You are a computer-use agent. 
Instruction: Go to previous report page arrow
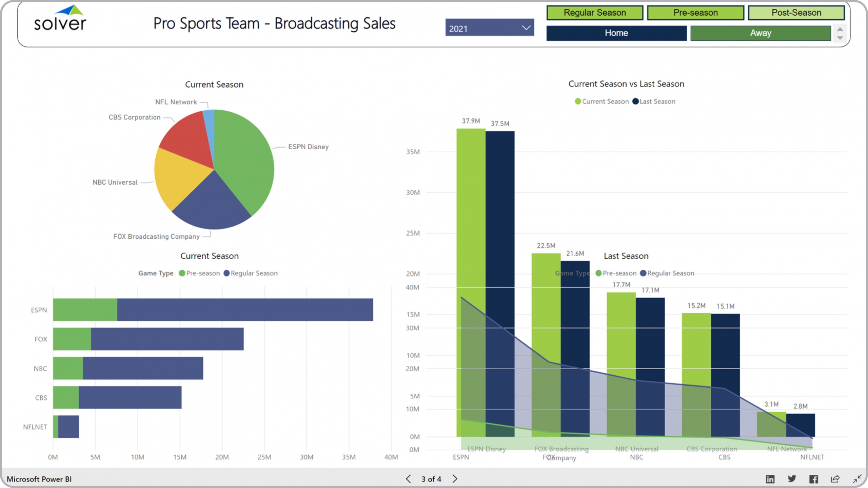point(408,479)
